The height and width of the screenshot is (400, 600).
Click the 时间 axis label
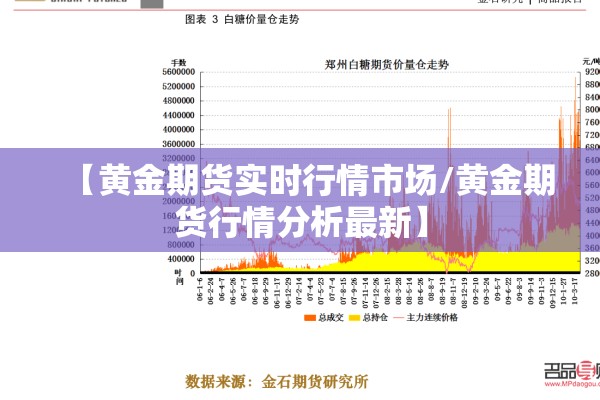(179, 277)
